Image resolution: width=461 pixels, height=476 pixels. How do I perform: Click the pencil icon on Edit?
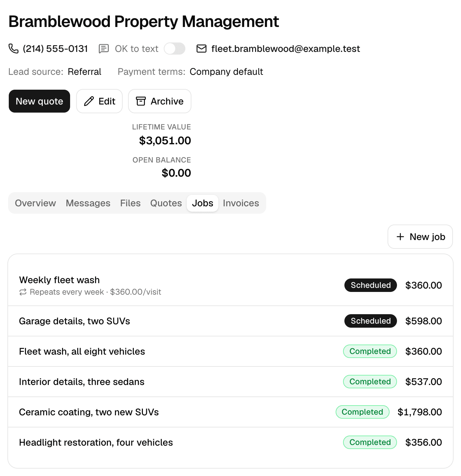click(x=89, y=101)
